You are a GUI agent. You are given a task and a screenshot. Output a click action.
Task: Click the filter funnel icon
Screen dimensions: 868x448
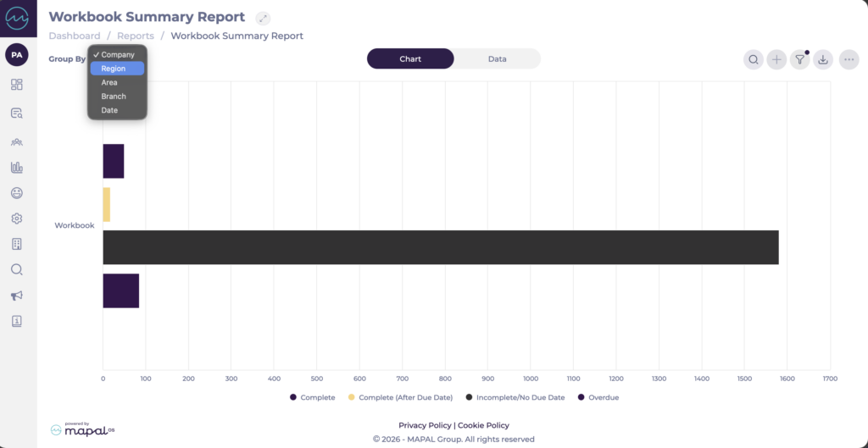[799, 59]
